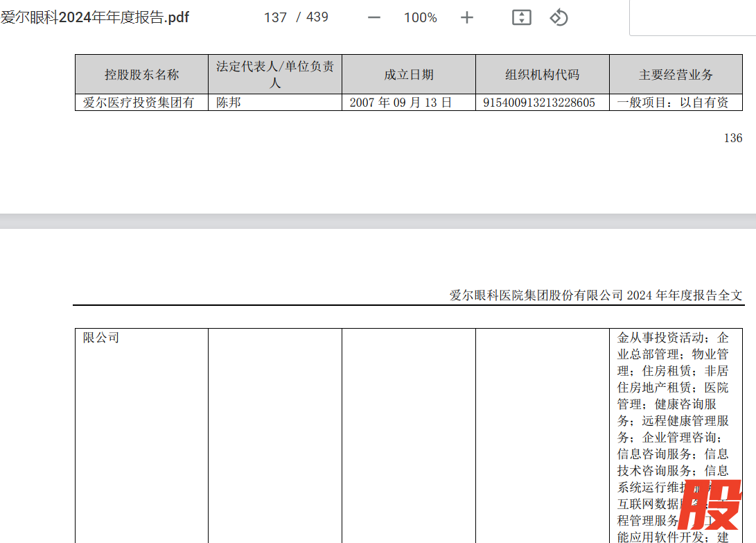Click the zoom out minus icon
This screenshot has width=756, height=543.
[x=374, y=17]
